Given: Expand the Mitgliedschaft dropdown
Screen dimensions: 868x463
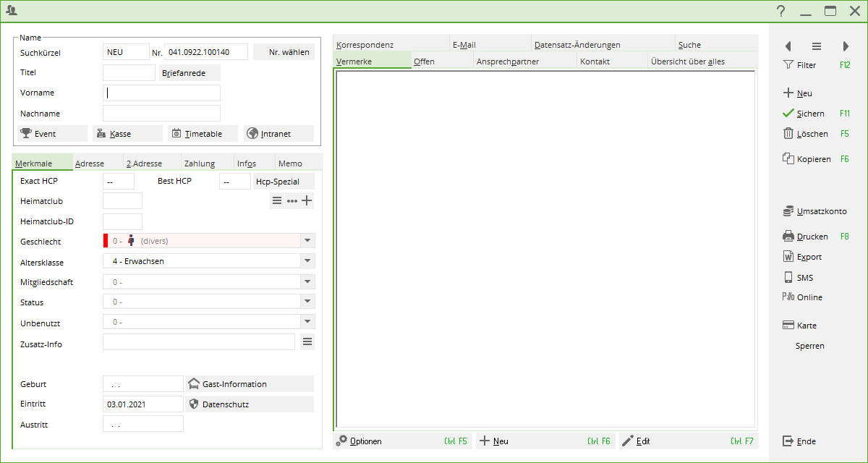Looking at the screenshot, I should [x=307, y=282].
